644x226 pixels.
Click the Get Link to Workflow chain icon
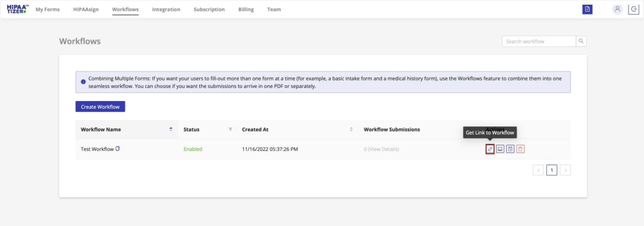[490, 149]
